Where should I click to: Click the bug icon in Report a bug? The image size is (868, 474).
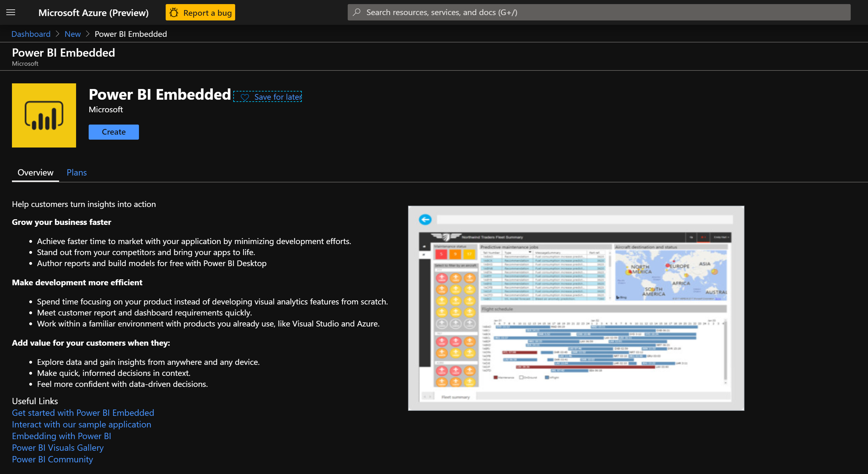(174, 13)
